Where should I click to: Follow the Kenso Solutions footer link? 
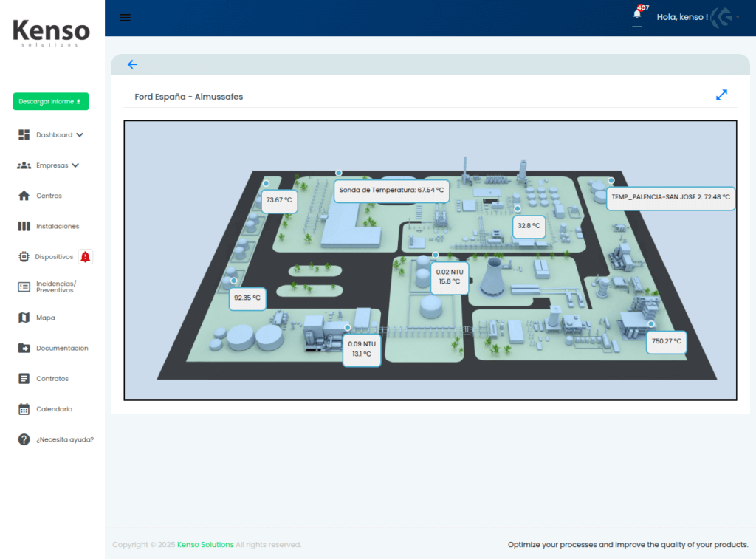[205, 544]
